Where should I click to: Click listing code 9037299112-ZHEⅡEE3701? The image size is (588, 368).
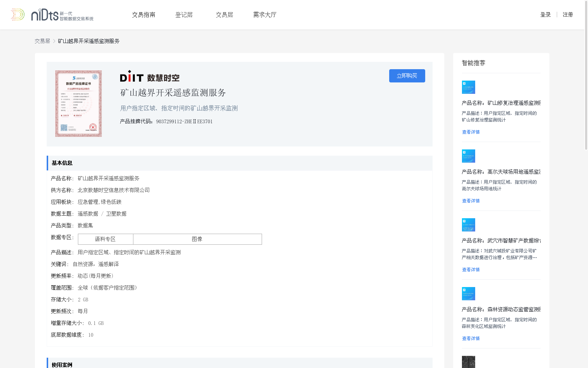click(x=184, y=121)
